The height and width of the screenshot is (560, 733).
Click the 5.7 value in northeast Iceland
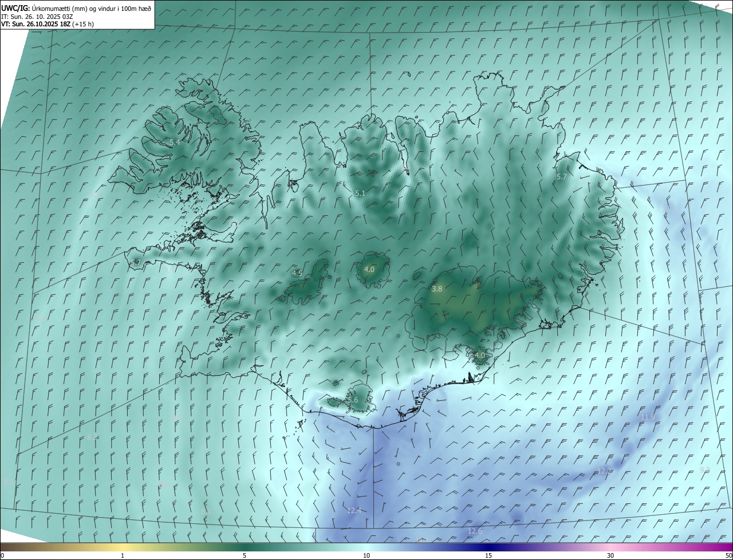click(x=561, y=177)
